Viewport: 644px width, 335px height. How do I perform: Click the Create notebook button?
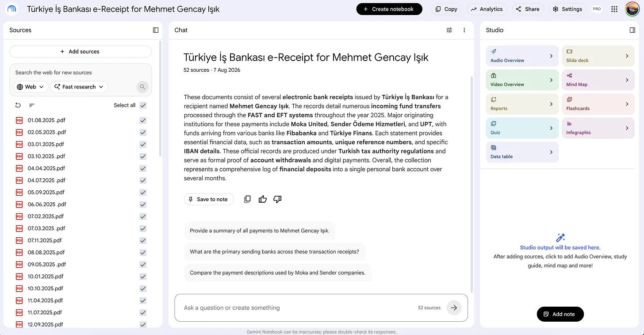389,9
